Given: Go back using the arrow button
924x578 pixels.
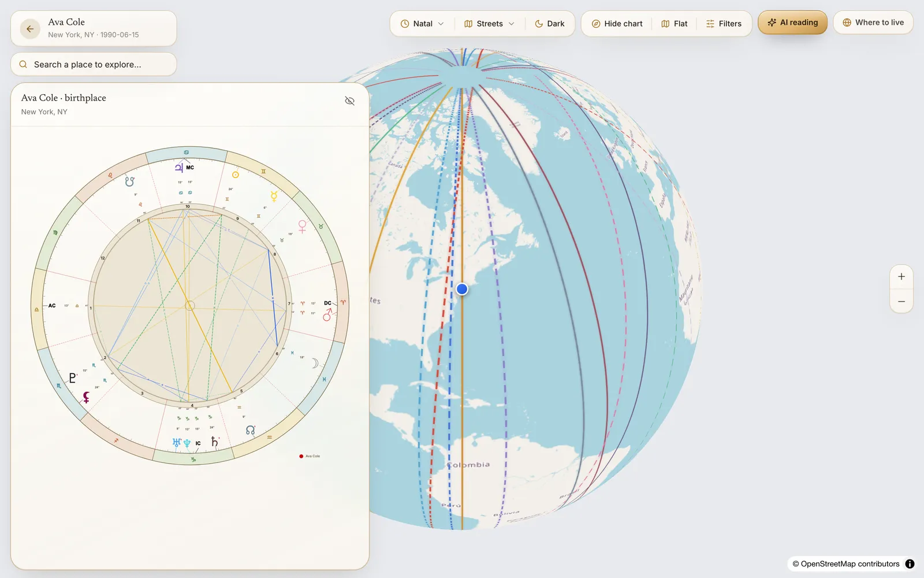Looking at the screenshot, I should point(30,28).
